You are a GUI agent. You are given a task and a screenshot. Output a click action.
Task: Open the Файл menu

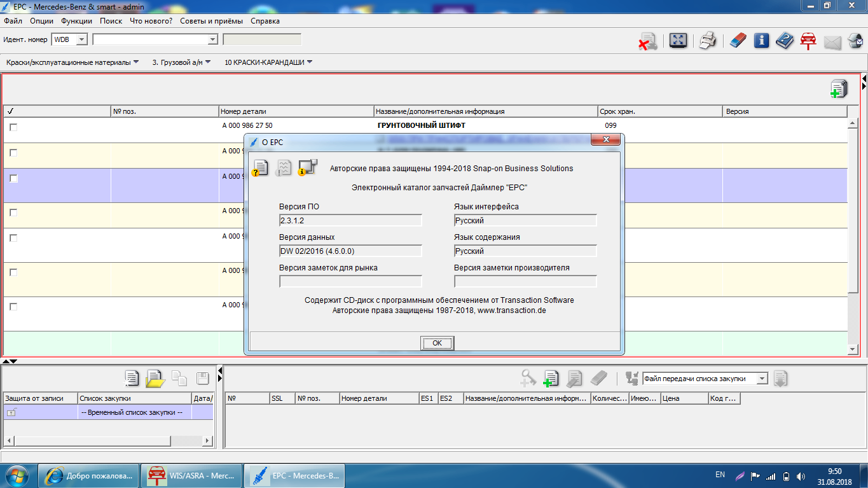pyautogui.click(x=13, y=21)
